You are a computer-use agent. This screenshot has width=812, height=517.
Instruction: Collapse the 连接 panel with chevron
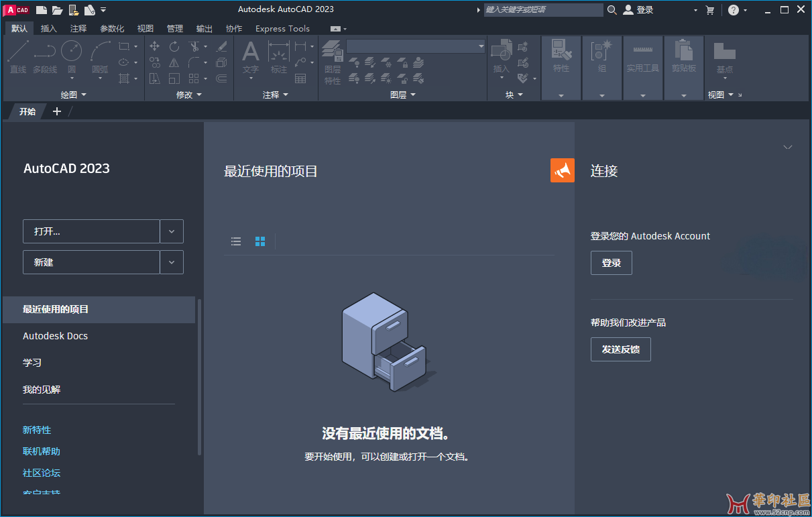pos(788,148)
